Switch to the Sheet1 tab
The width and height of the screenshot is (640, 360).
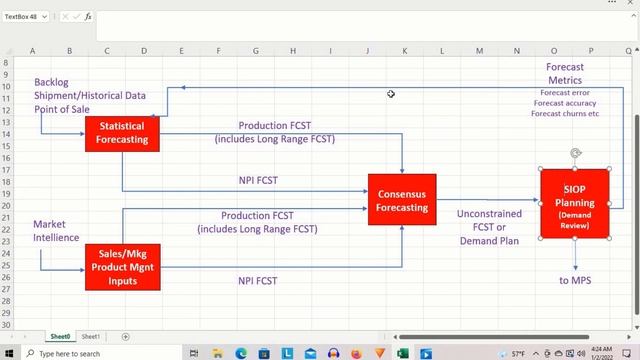[91, 337]
